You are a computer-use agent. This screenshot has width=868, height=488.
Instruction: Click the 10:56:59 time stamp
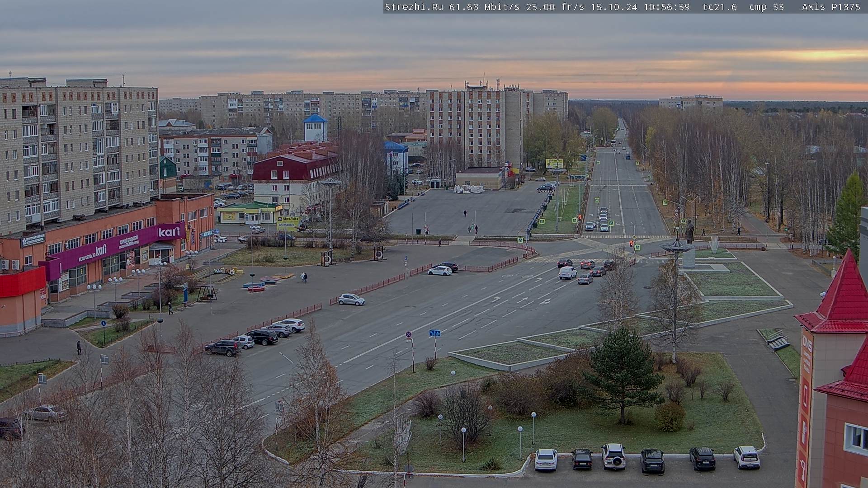point(667,7)
